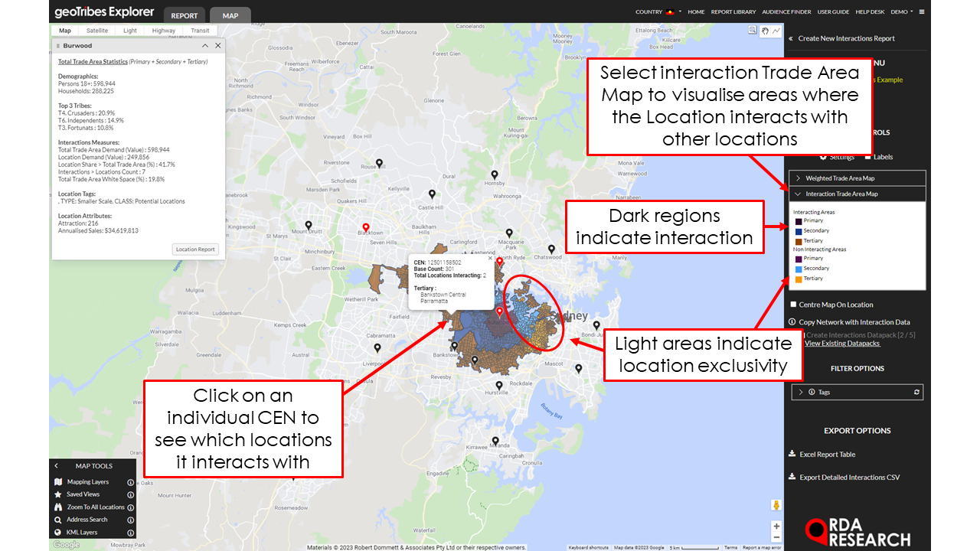The image size is (980, 551).
Task: Click the Non Interacting Tertiary orange swatch
Action: (x=799, y=279)
